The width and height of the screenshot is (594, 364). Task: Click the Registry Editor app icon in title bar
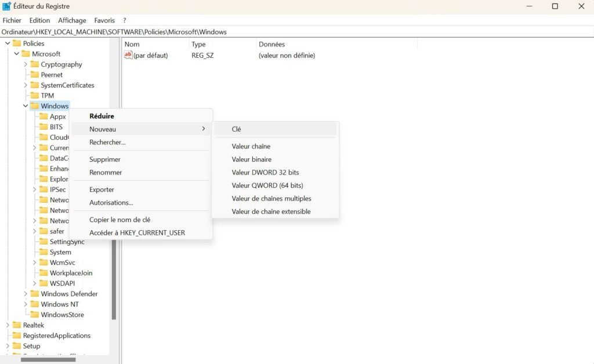(6, 6)
